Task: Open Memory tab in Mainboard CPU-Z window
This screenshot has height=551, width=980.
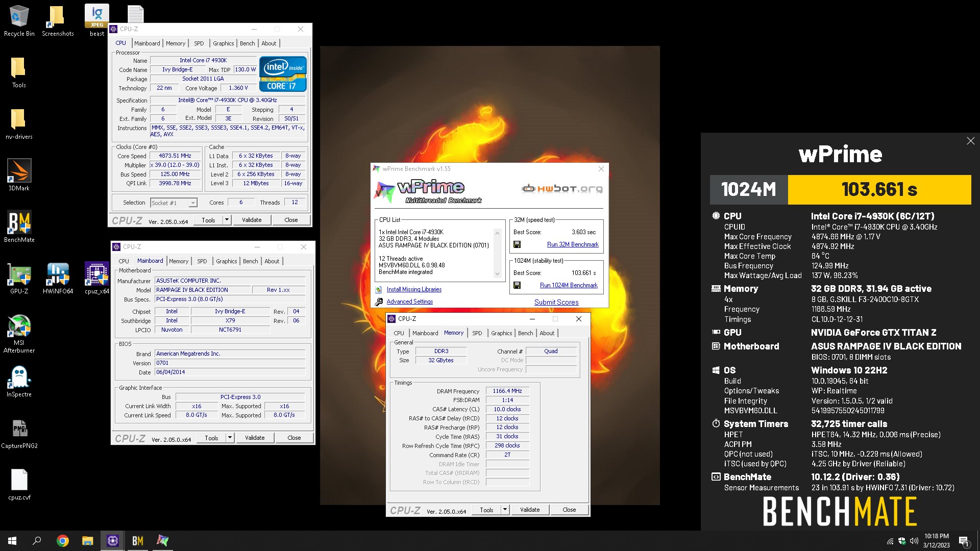Action: point(179,261)
